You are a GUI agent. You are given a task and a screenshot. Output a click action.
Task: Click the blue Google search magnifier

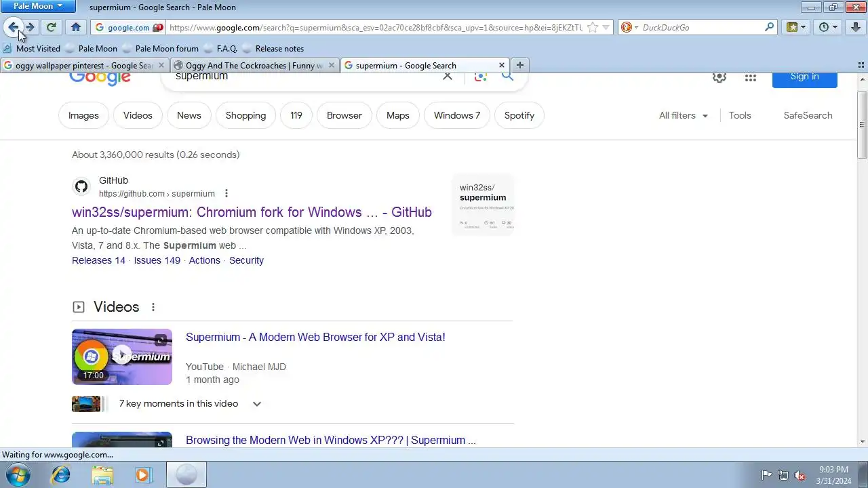[507, 77]
